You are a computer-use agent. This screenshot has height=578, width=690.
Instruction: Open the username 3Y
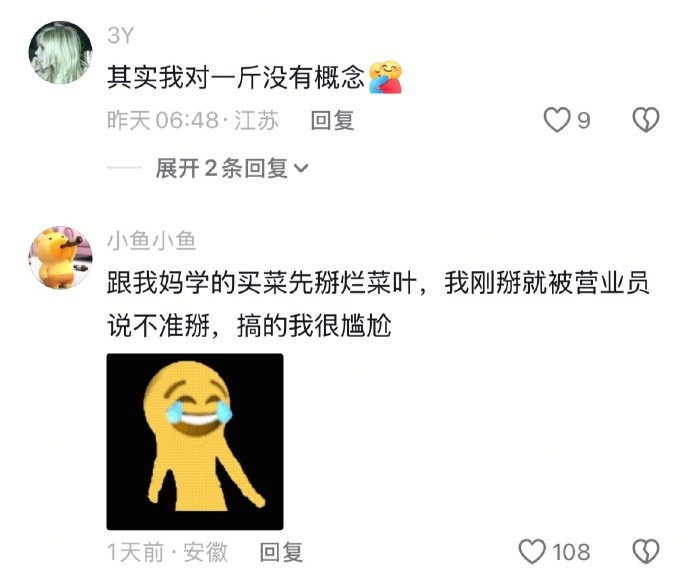120,35
